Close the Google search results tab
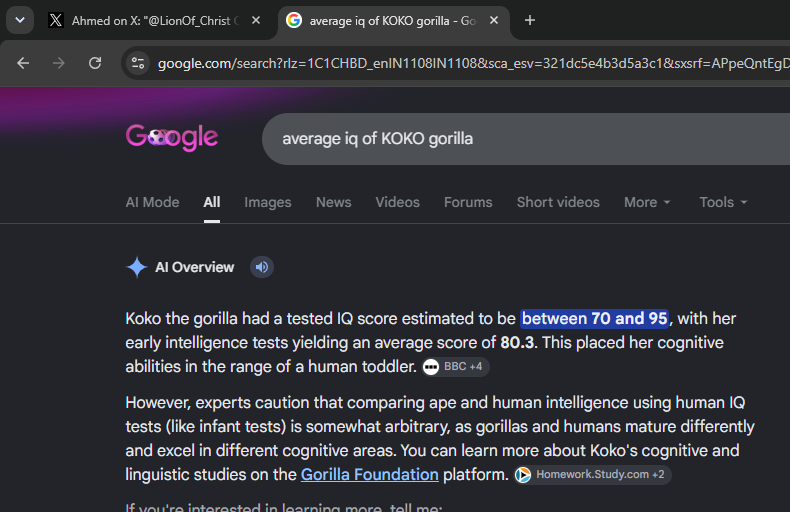 click(x=494, y=20)
